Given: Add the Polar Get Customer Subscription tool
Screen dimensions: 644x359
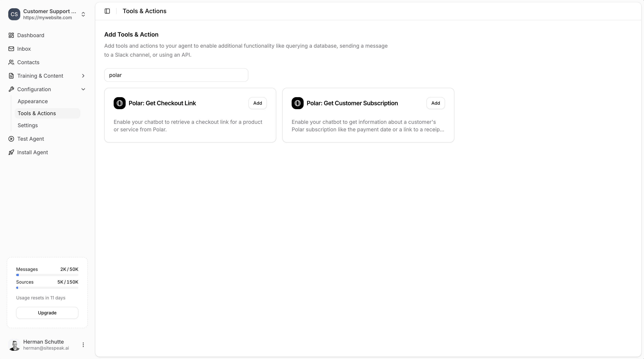Looking at the screenshot, I should tap(435, 103).
